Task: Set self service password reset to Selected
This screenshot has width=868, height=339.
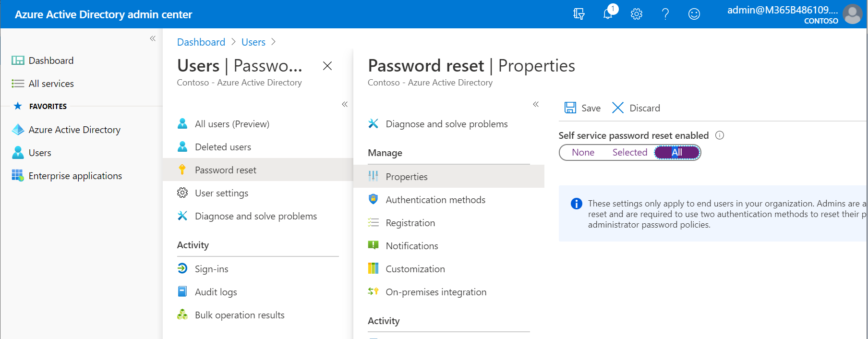Action: [630, 152]
